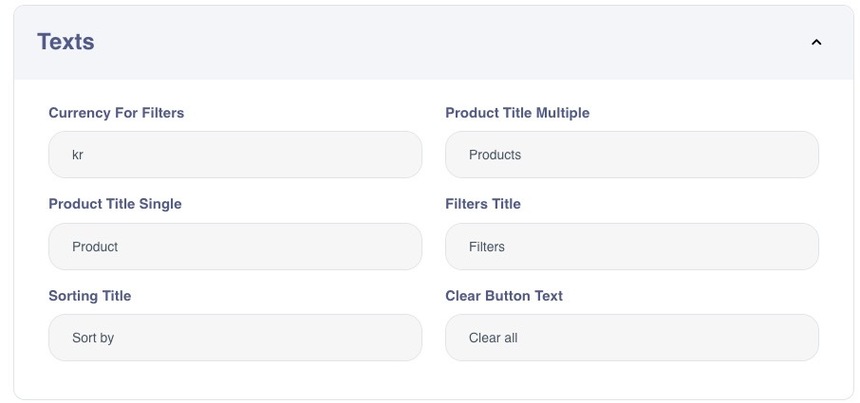Place cursor on the "Product" singular value

pyautogui.click(x=95, y=247)
